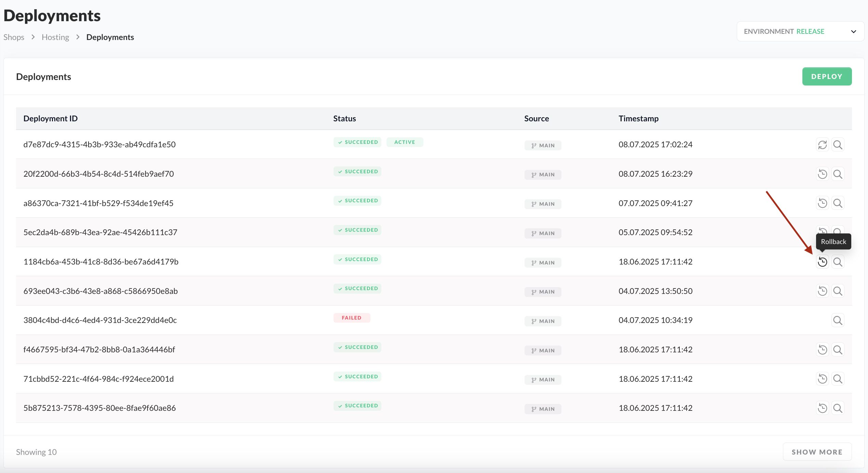868x473 pixels.
Task: Click Show More button
Action: (x=817, y=452)
